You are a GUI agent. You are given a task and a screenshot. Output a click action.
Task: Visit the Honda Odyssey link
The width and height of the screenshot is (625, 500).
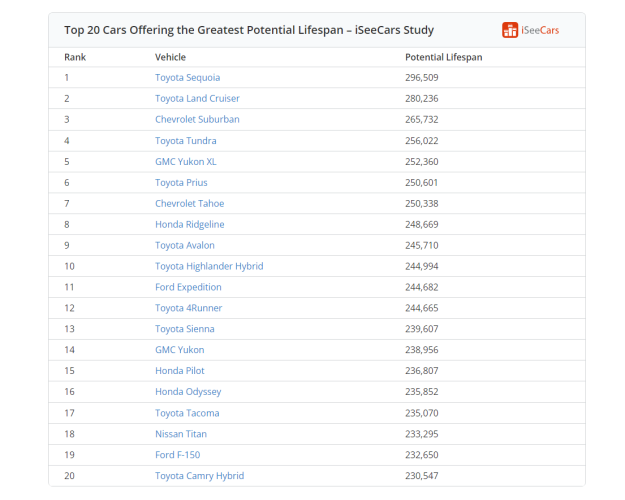[x=188, y=392]
